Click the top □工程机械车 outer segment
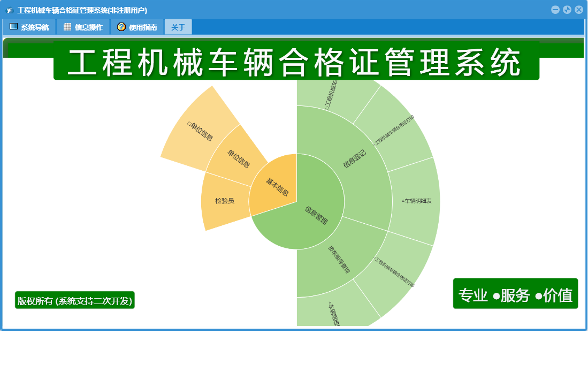588x387 pixels. (332, 95)
